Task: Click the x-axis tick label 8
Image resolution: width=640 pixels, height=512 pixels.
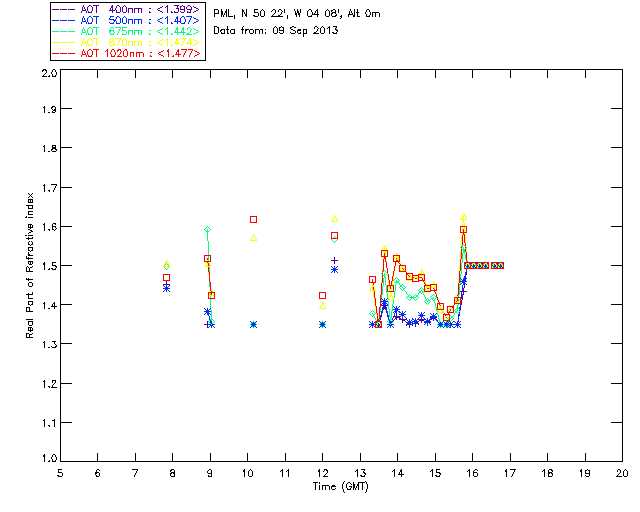Action: [x=173, y=473]
